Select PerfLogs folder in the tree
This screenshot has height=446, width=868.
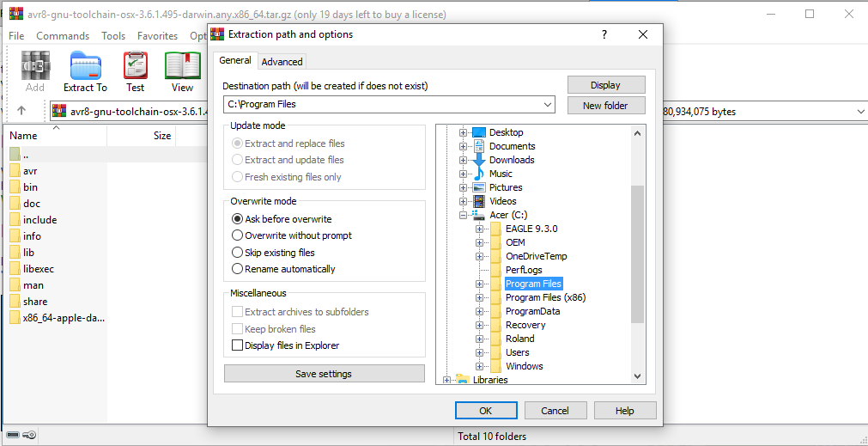[x=522, y=270]
